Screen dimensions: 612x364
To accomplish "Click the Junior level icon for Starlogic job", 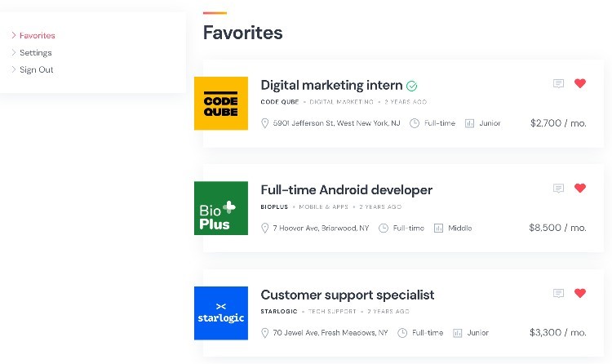I will coord(458,333).
